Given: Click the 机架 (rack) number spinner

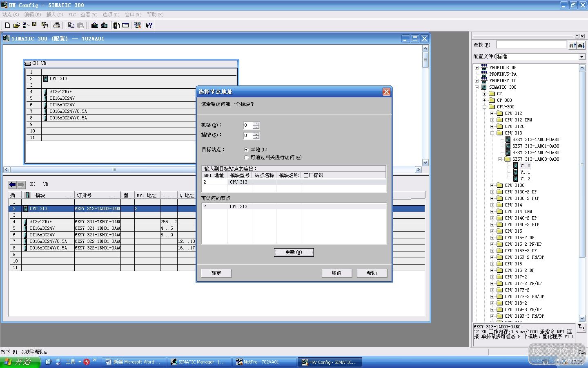Looking at the screenshot, I should (x=256, y=126).
